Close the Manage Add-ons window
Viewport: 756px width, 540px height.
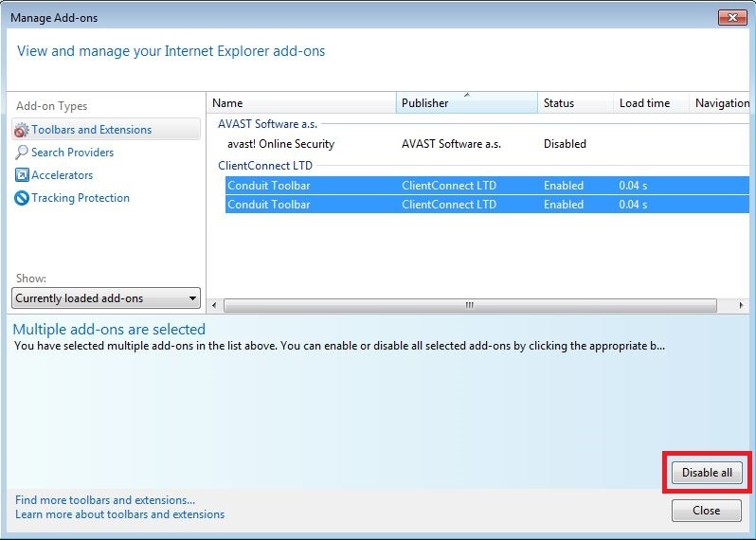[732, 18]
